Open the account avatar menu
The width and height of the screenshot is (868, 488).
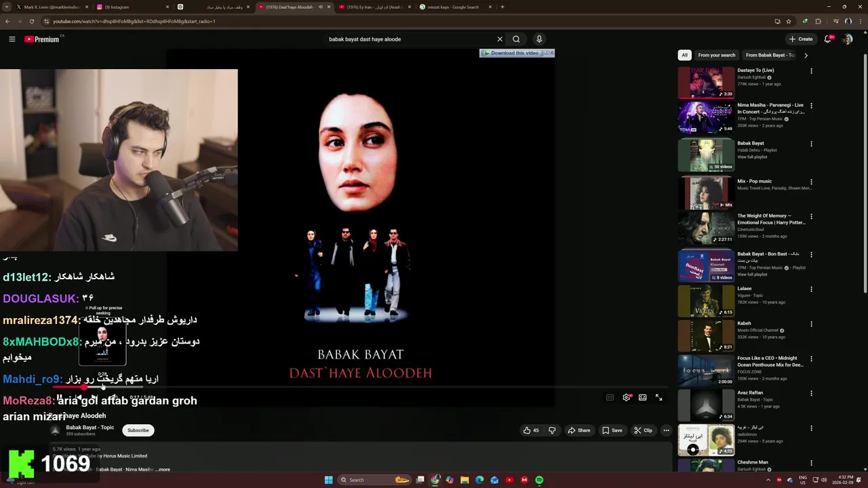(848, 39)
